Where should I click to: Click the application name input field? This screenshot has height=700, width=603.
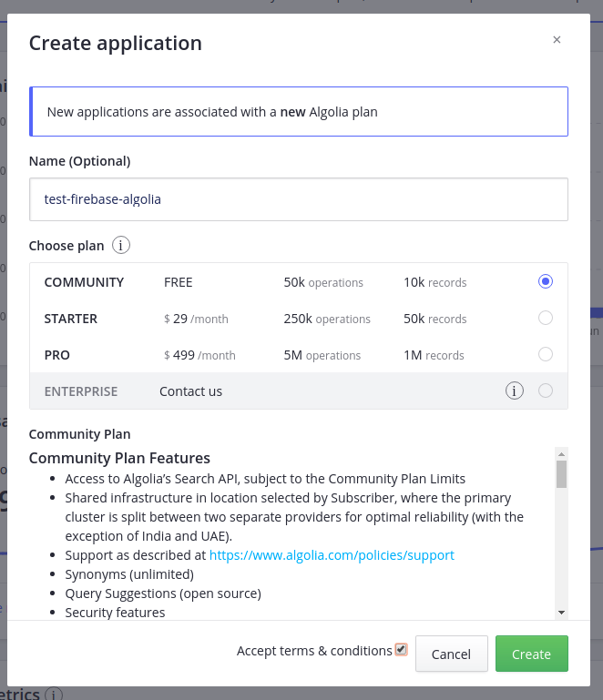(299, 198)
